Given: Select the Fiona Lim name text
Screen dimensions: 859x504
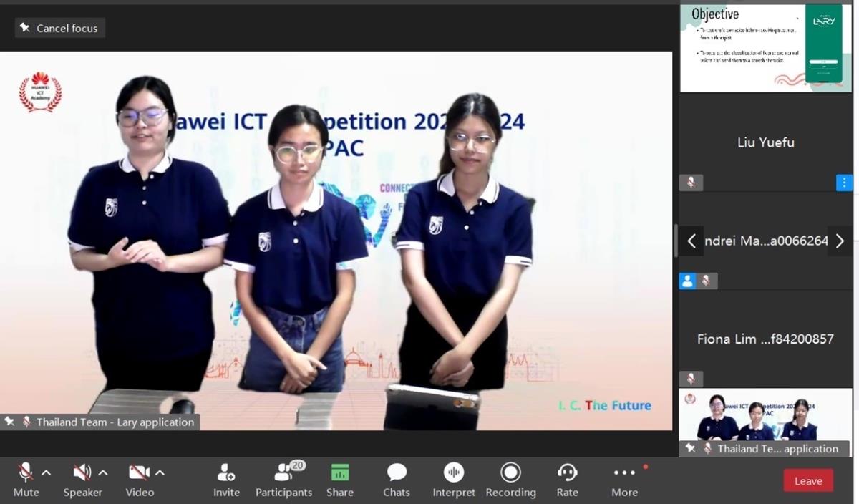Looking at the screenshot, I should (765, 339).
